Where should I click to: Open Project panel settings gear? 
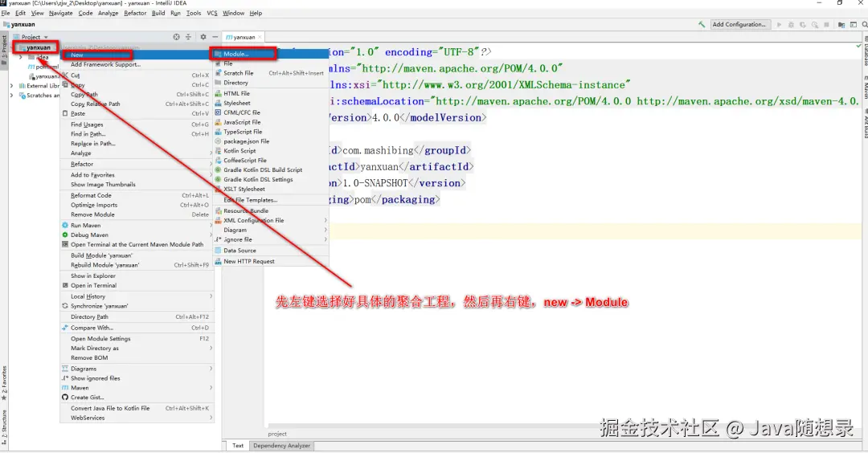point(203,37)
